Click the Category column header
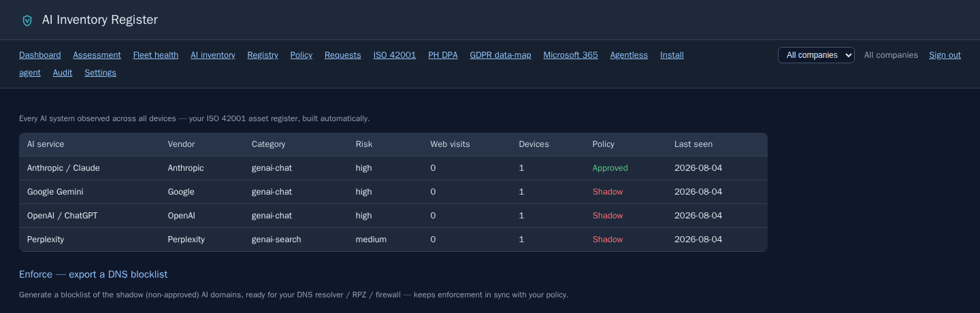980x313 pixels. click(269, 144)
